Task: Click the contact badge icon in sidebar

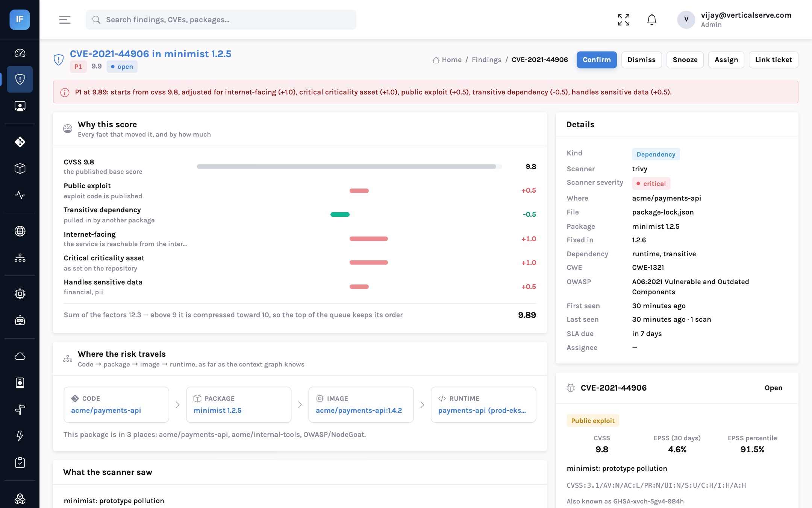Action: [20, 383]
